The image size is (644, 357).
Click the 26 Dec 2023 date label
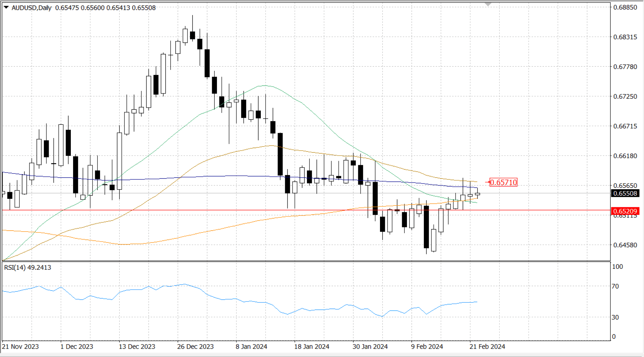195,347
